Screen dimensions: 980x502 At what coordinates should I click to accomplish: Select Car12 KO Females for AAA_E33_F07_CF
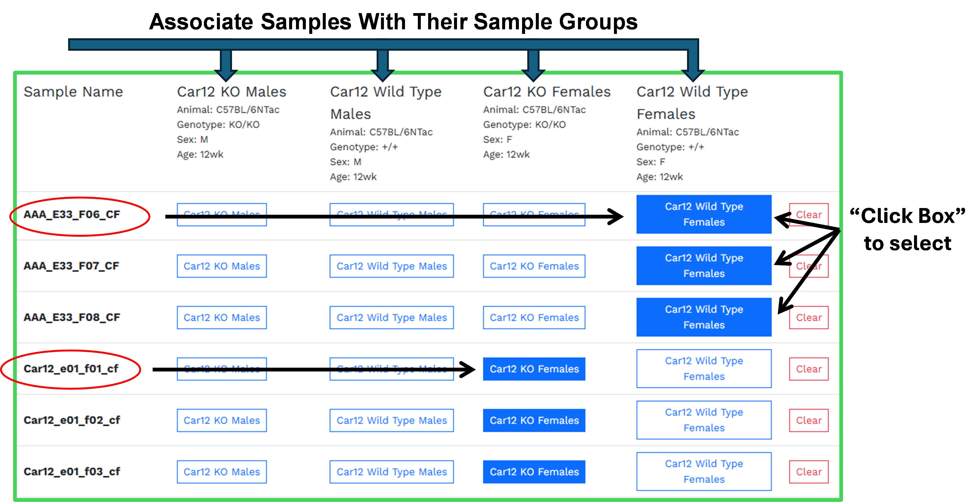click(534, 266)
